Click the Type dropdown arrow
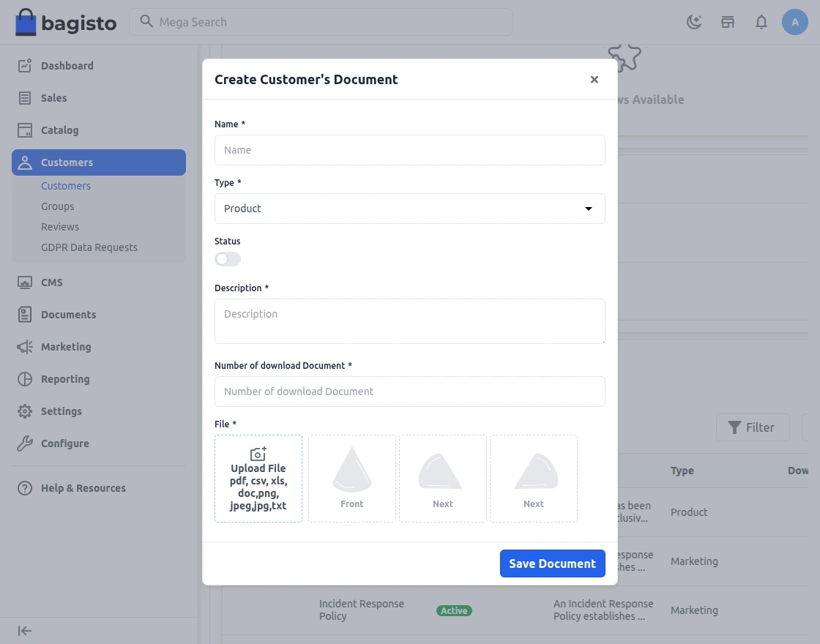This screenshot has width=820, height=644. [589, 209]
